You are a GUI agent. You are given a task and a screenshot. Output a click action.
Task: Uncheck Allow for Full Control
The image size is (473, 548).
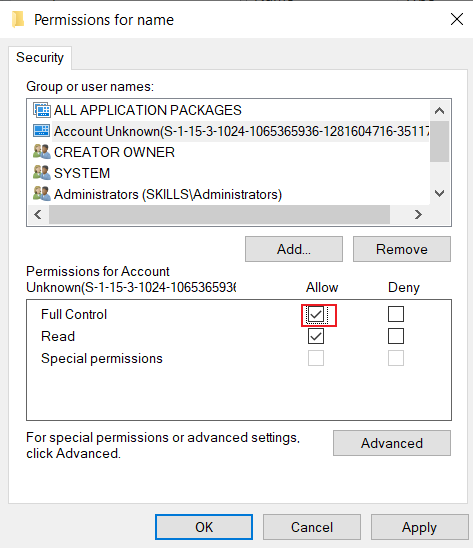click(x=316, y=314)
